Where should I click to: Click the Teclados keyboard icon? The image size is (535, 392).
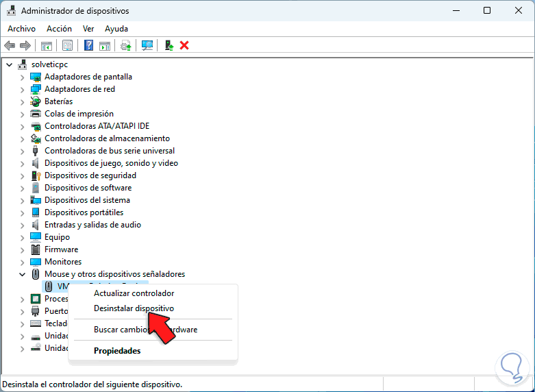point(36,323)
